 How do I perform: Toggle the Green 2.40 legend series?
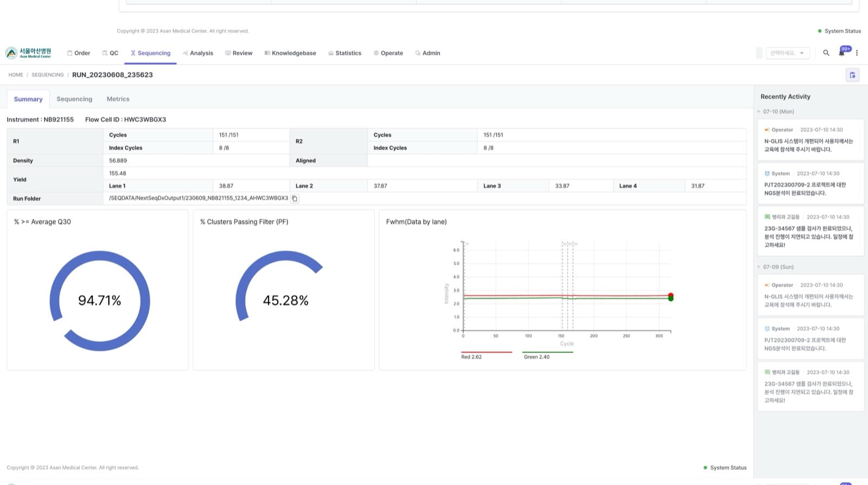(548, 355)
